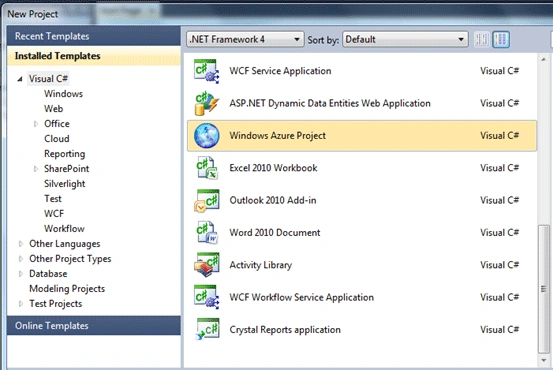This screenshot has height=370, width=553.
Task: Click the Word 2010 Document icon
Action: [x=207, y=233]
